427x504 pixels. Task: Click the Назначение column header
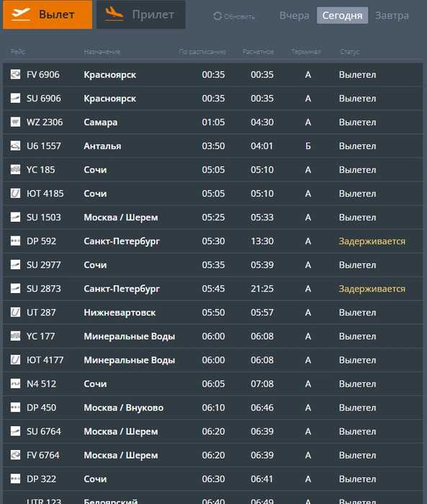point(102,52)
